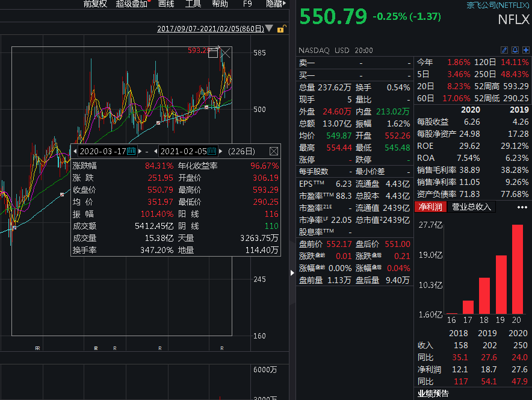Click the price alert bell icon
532x400 pixels.
(x=516, y=50)
